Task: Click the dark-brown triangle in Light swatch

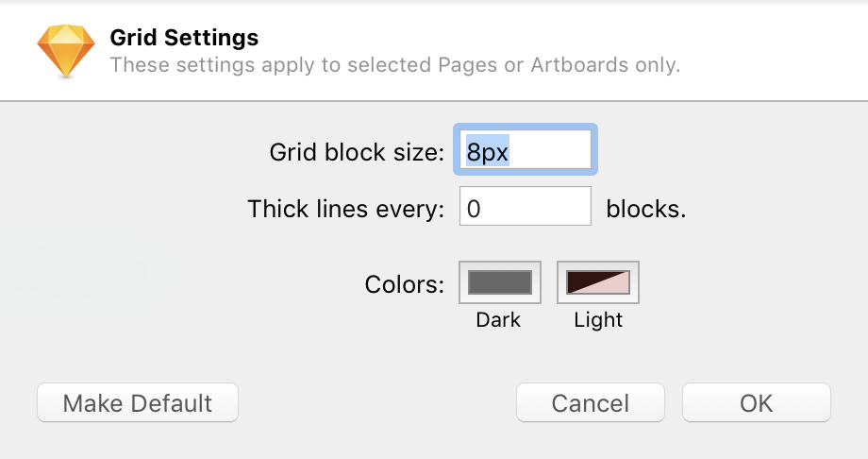Action: [579, 278]
